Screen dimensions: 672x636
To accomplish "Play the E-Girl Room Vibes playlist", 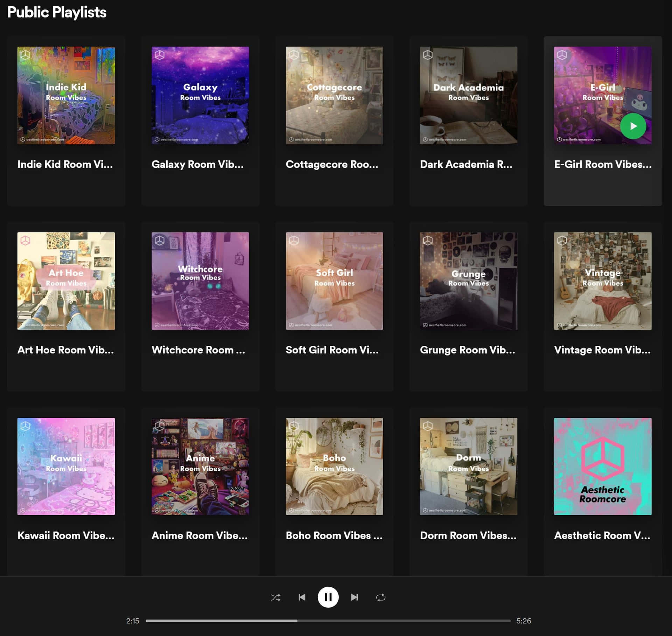I will (x=633, y=126).
